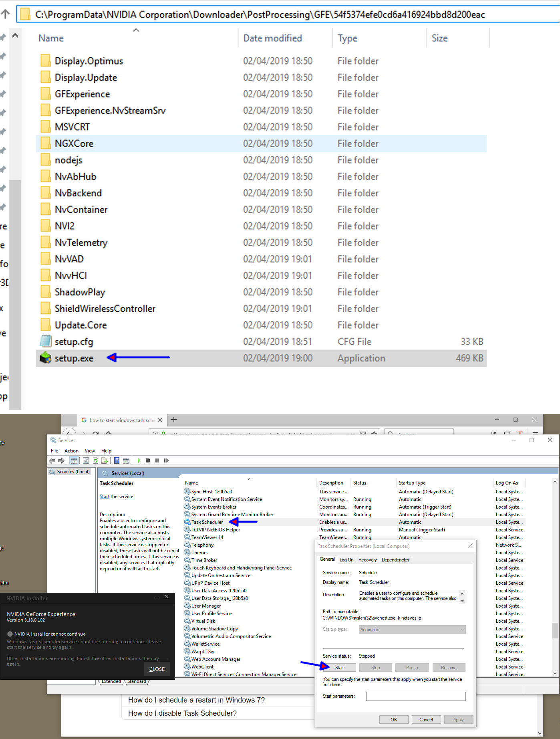Click the Pause Service toolbar icon
The image size is (560, 739).
click(x=157, y=461)
